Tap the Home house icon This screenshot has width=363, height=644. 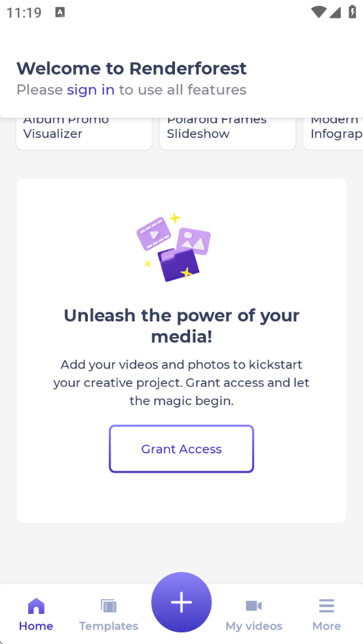(x=36, y=606)
